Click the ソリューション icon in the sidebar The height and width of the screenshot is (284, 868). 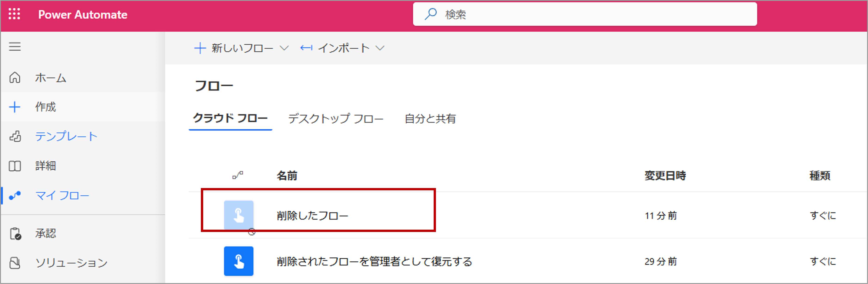pyautogui.click(x=15, y=262)
